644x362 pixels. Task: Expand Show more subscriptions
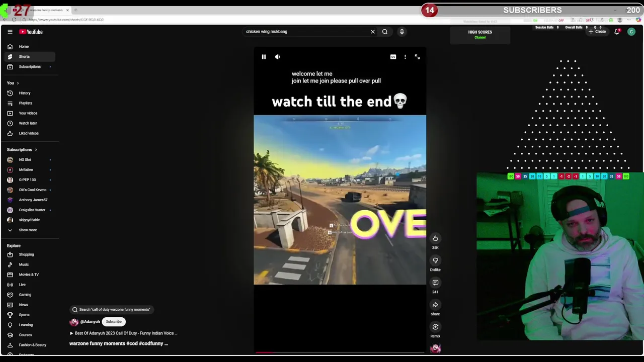28,230
